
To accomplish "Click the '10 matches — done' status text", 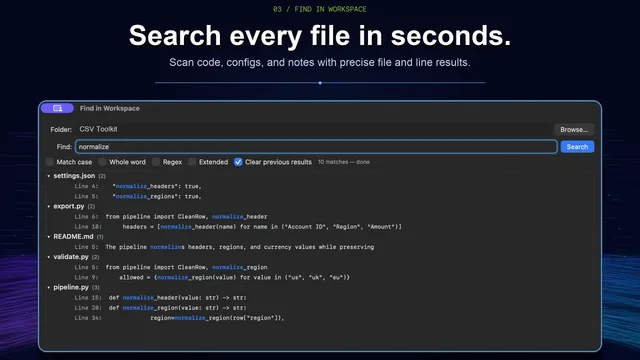I will [344, 162].
